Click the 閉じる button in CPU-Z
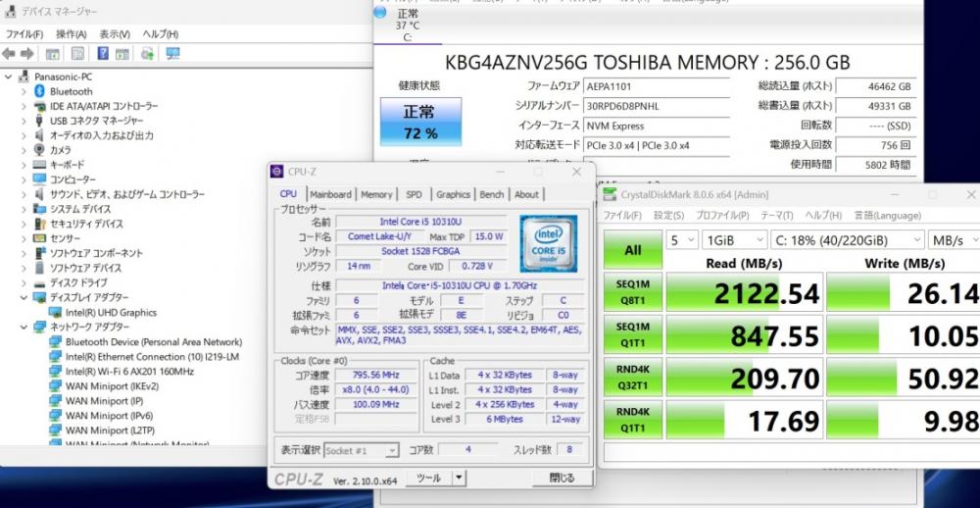This screenshot has height=508, width=980. 562,478
